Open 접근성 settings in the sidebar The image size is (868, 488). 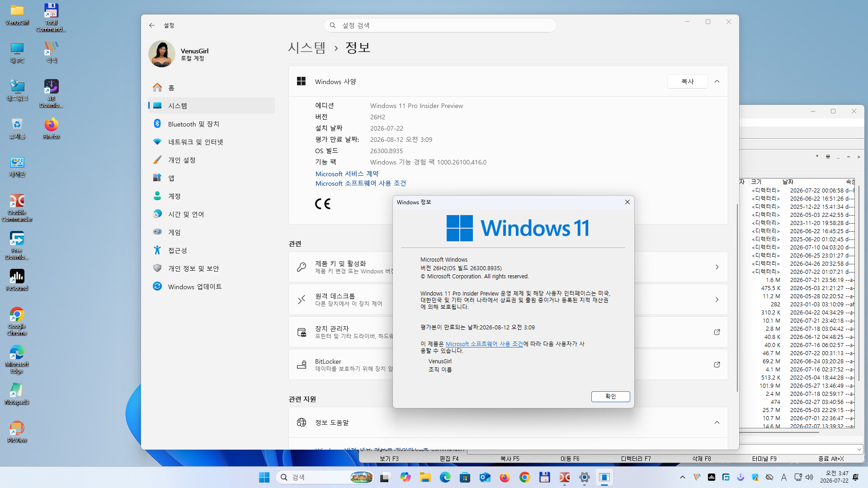pos(212,250)
